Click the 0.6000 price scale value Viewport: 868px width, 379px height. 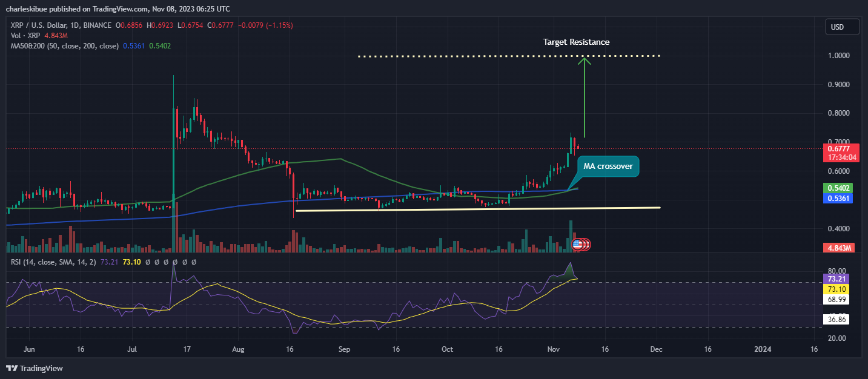(x=840, y=171)
